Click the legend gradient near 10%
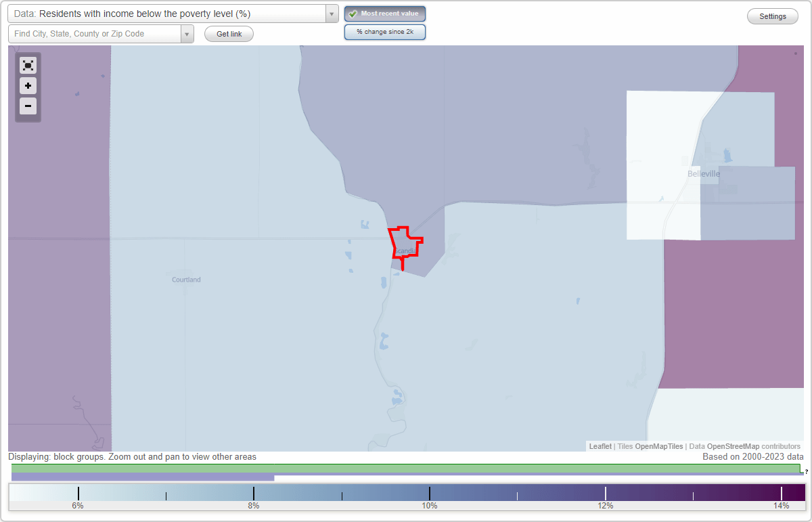 (430, 492)
